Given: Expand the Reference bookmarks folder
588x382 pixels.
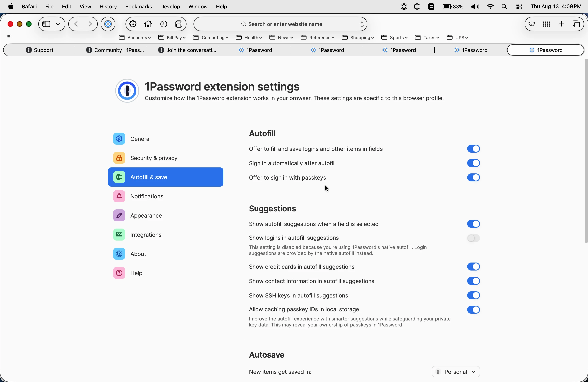Looking at the screenshot, I should (317, 38).
